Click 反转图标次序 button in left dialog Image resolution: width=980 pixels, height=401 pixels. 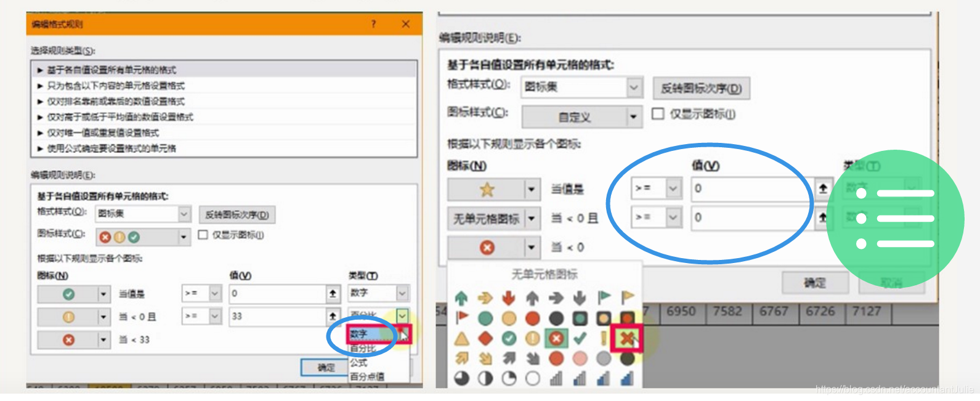click(237, 214)
